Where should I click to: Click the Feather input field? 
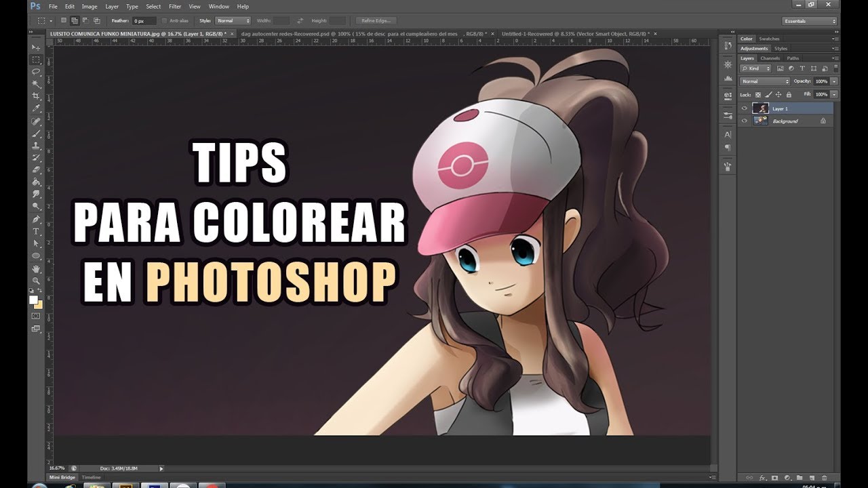[144, 21]
